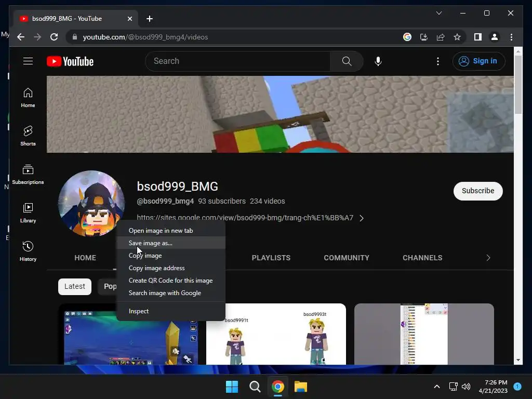Click the channel banner image
This screenshot has height=399, width=532.
[280, 114]
